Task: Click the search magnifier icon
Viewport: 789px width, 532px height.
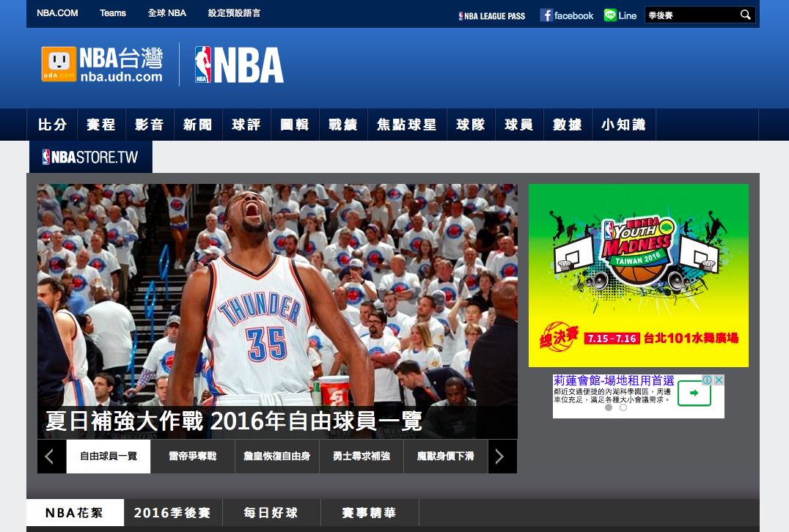Action: 745,15
